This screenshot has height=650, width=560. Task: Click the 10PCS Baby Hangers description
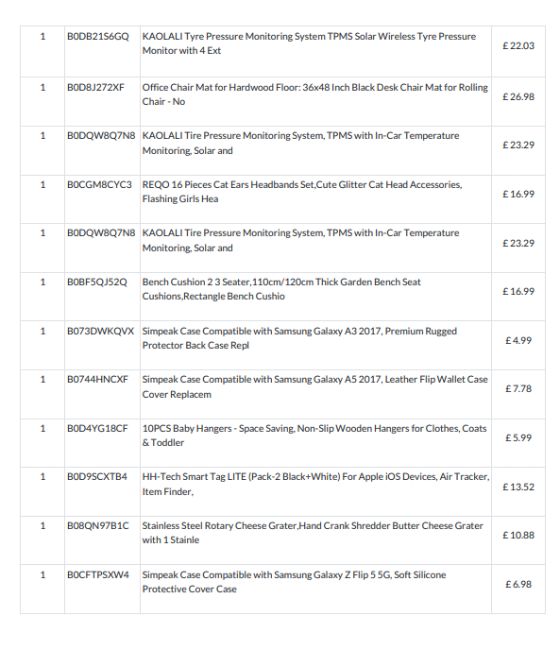[314, 435]
